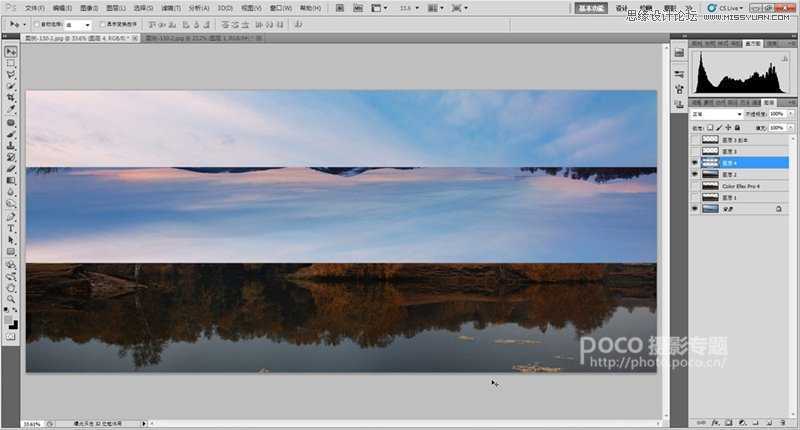This screenshot has width=800, height=430.
Task: Click the lock transparent pixels icon
Action: [710, 128]
